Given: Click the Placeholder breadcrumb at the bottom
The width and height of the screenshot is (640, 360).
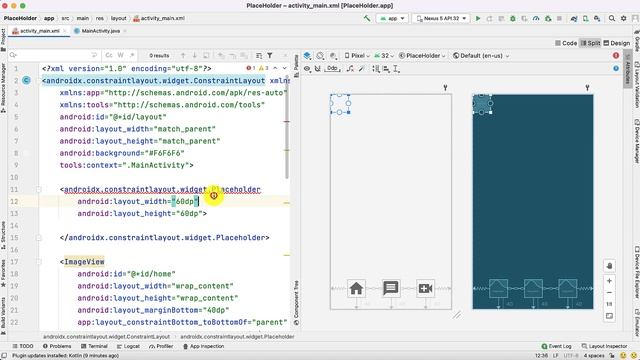Looking at the screenshot, I should click(237, 337).
